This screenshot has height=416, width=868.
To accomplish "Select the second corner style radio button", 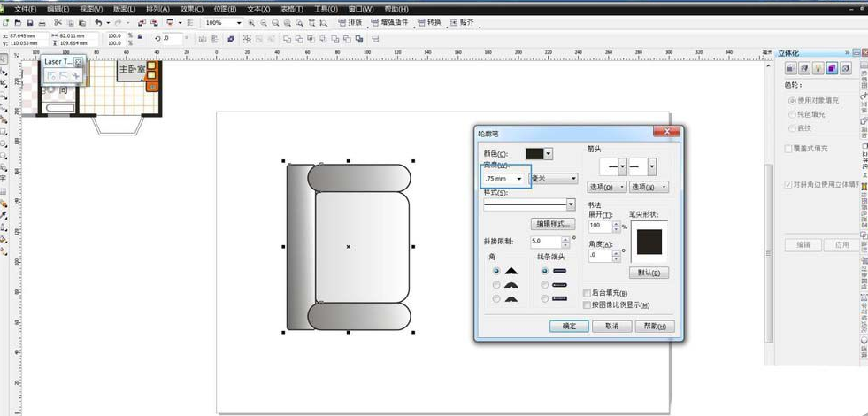I will (496, 285).
